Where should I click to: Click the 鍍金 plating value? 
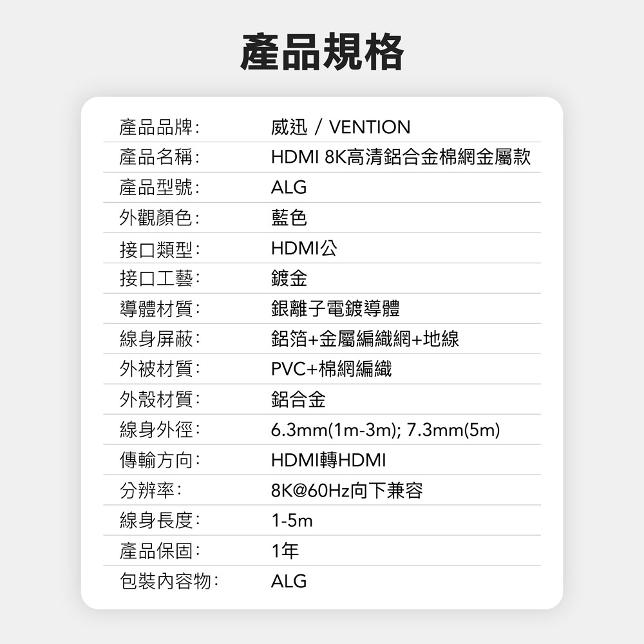pos(289,278)
